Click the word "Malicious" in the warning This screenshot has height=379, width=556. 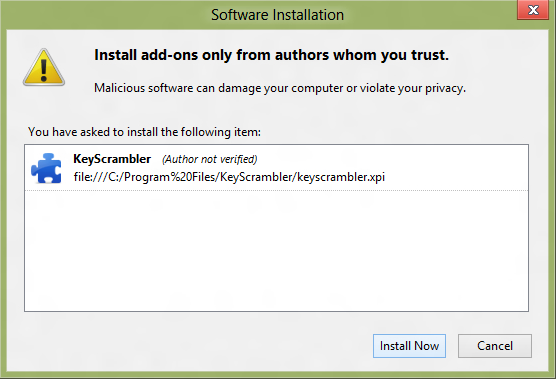point(119,88)
